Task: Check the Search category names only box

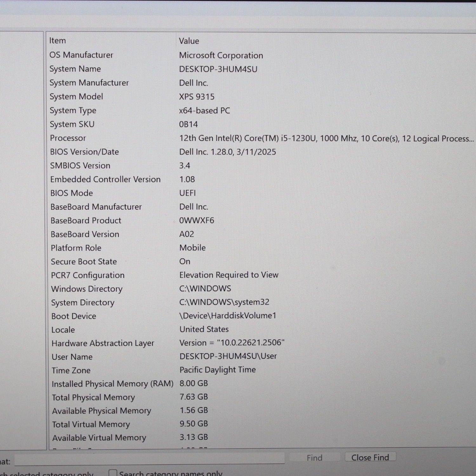Action: [113, 473]
